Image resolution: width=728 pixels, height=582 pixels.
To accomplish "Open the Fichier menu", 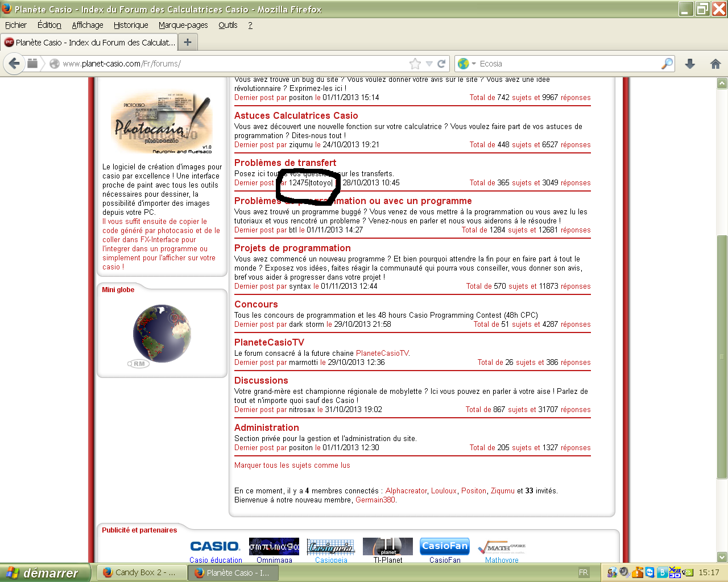I will 16,25.
